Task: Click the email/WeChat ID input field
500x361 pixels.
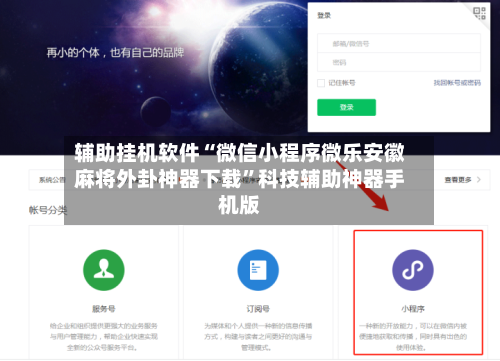Action: 399,43
